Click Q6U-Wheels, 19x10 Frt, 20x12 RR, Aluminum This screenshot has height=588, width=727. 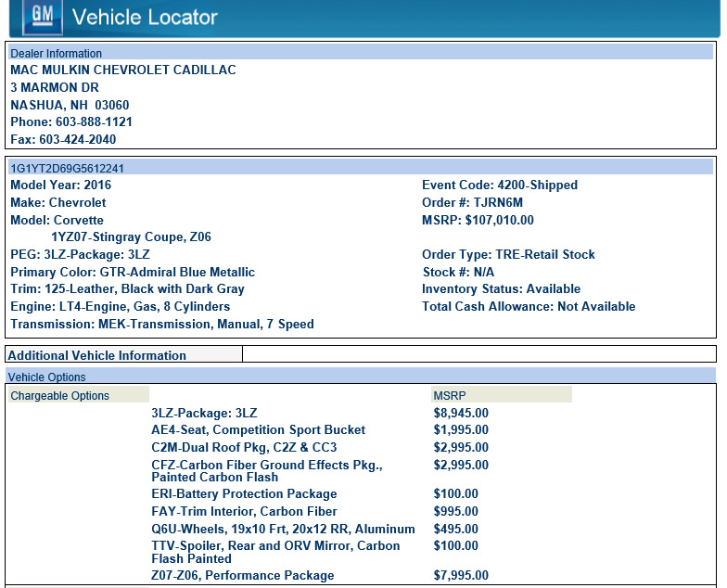pos(283,529)
